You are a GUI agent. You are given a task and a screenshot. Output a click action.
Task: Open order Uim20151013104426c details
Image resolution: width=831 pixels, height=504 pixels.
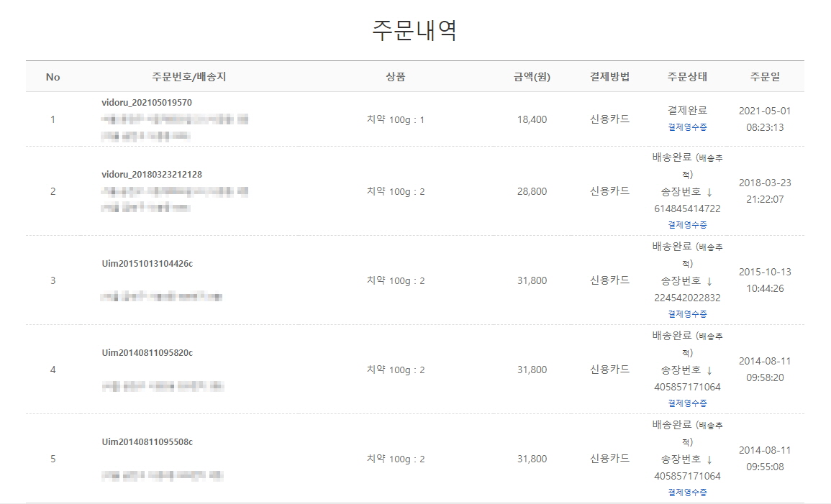147,264
